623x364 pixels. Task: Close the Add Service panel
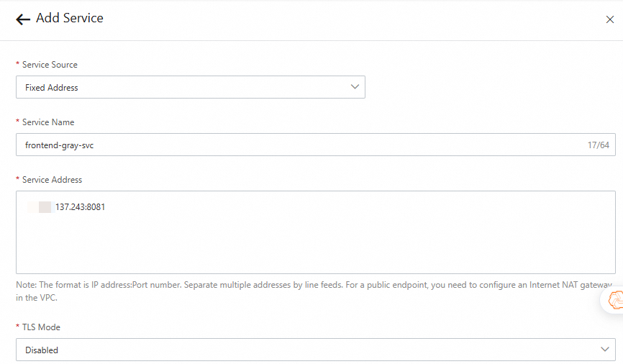point(610,19)
